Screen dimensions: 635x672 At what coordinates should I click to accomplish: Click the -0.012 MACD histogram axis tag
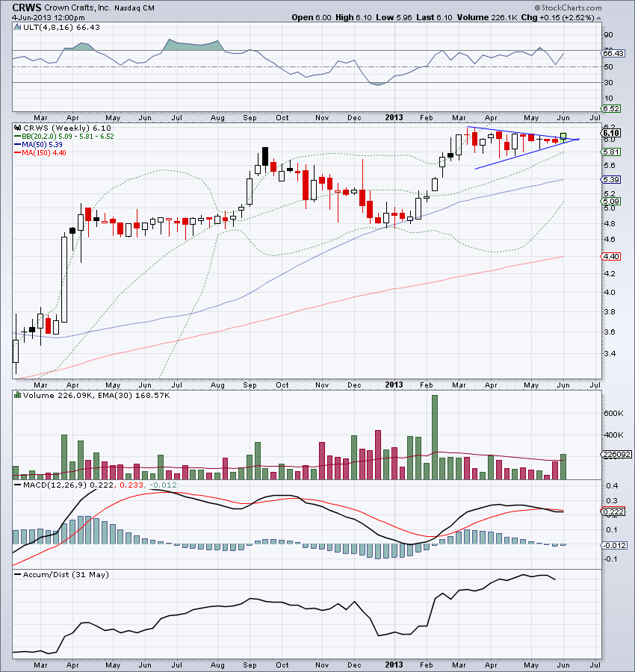coord(614,546)
